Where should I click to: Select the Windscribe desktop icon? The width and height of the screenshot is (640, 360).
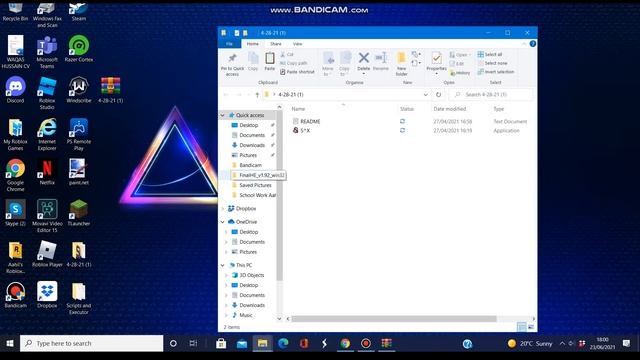click(79, 90)
